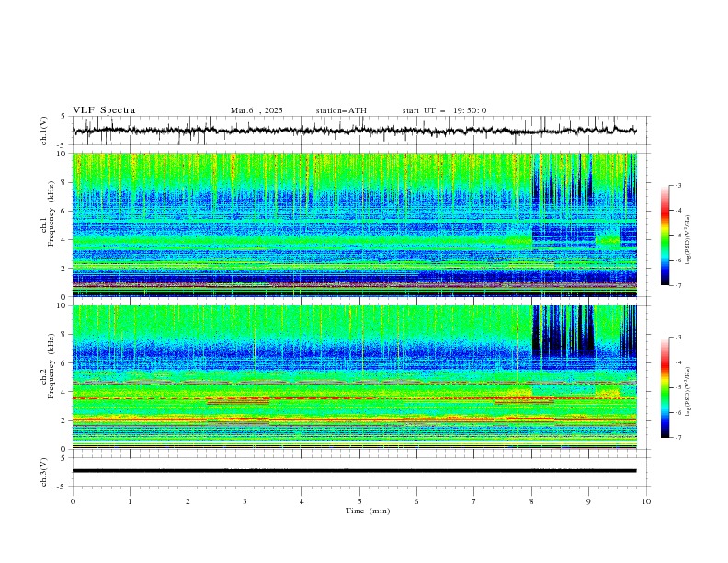Click the "-7" value on lower colorbar
This screenshot has height=563, width=728.
(x=677, y=437)
